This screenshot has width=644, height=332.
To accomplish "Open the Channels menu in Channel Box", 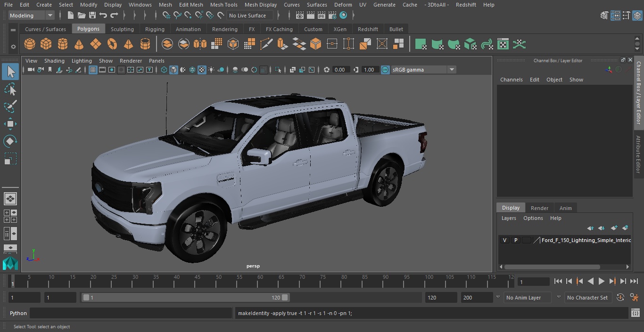I will [x=511, y=80].
